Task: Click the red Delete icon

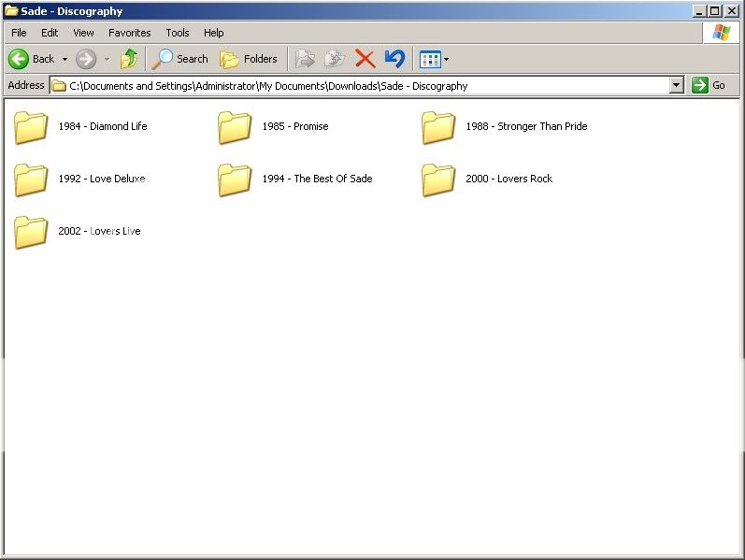Action: [x=365, y=59]
